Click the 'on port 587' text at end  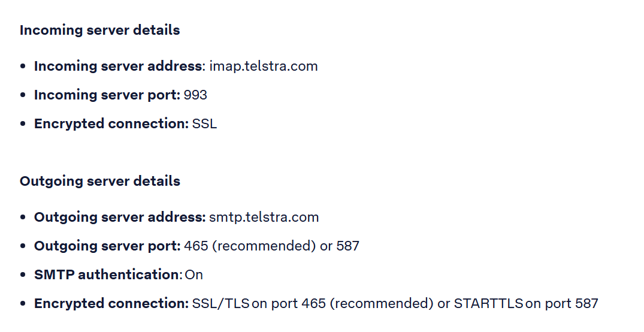tap(561, 304)
